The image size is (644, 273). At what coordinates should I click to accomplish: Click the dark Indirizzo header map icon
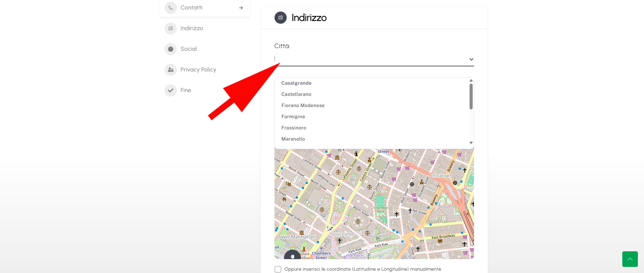pyautogui.click(x=281, y=18)
